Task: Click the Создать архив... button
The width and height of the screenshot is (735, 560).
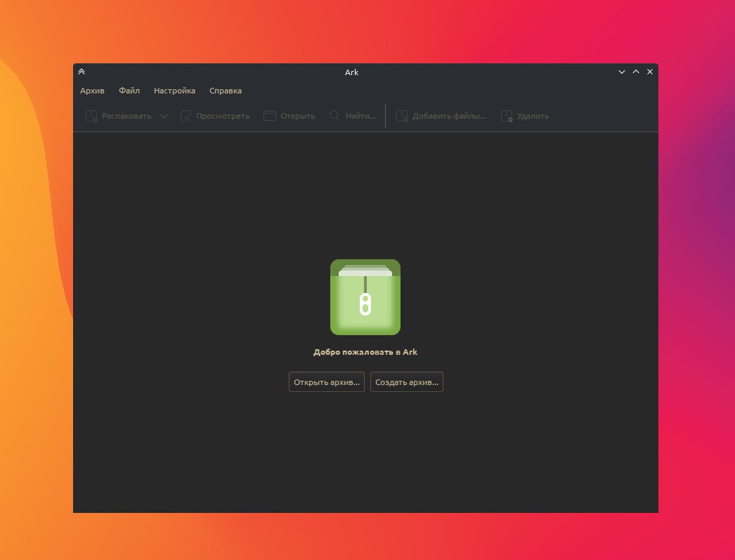Action: pos(407,382)
